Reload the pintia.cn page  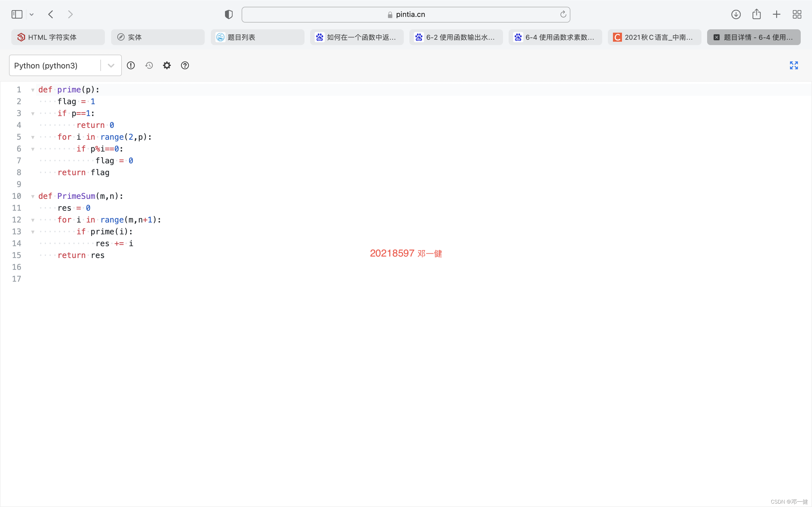click(x=563, y=14)
